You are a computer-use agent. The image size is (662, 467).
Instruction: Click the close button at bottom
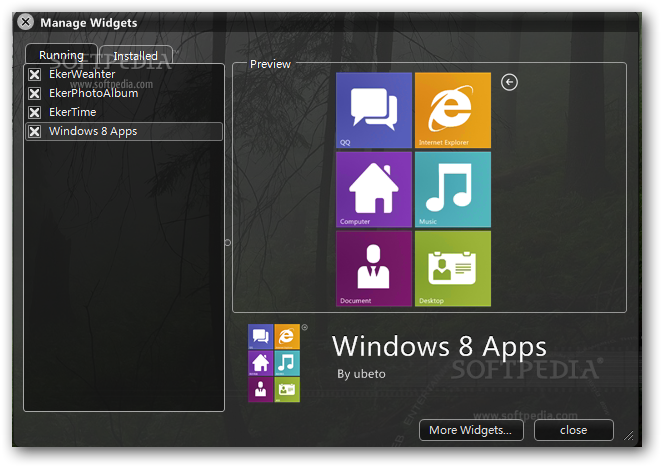coord(574,430)
